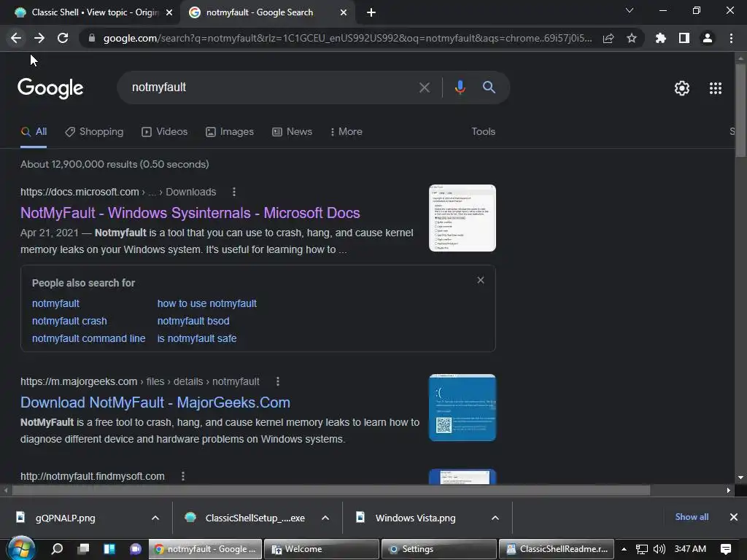The image size is (747, 560).
Task: Open the tab search chevron in title bar
Action: 630,10
